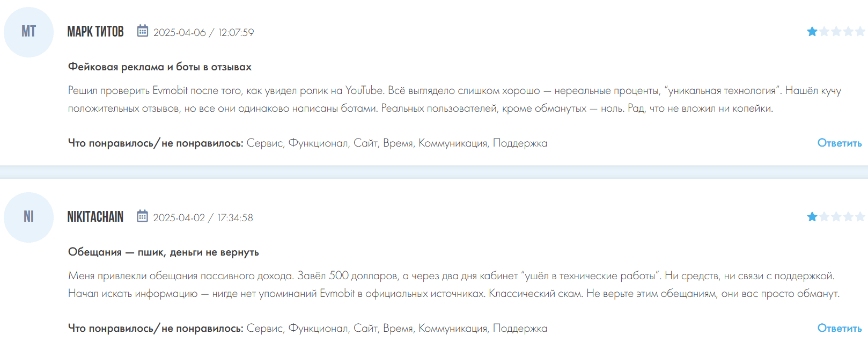Image resolution: width=868 pixels, height=349 pixels.
Task: Click the filled blue star on Марк Титов's review
Action: pos(812,32)
